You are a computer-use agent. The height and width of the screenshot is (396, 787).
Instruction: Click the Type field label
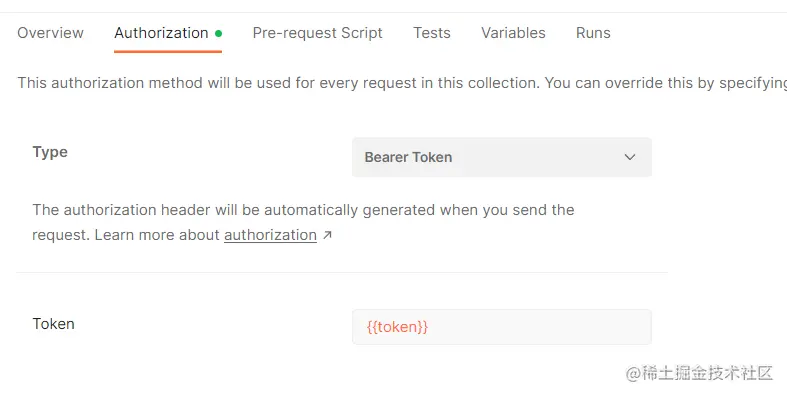50,152
